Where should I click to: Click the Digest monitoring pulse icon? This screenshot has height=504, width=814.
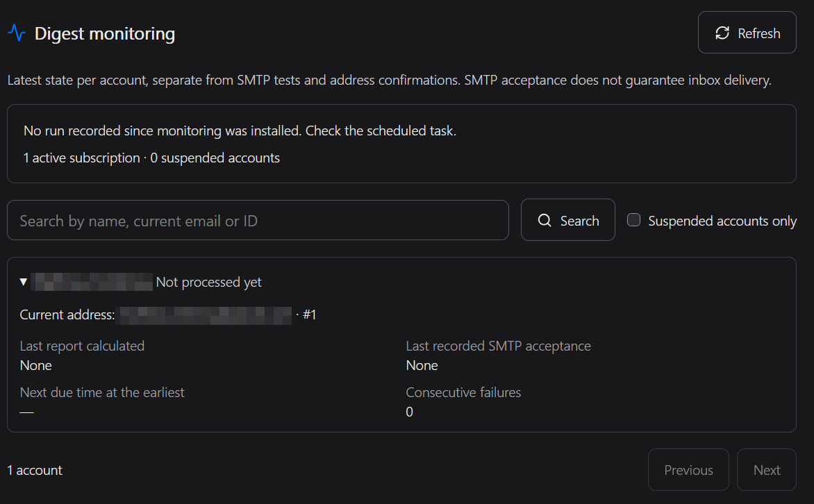coord(17,33)
